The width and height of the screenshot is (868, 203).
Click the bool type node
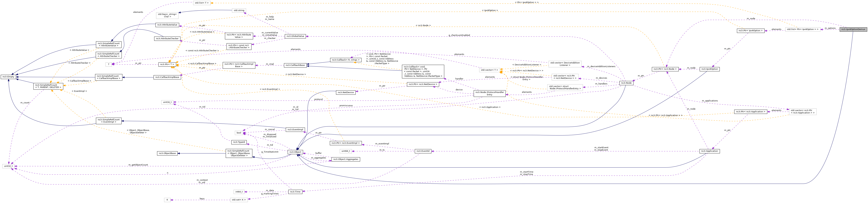click(x=239, y=133)
